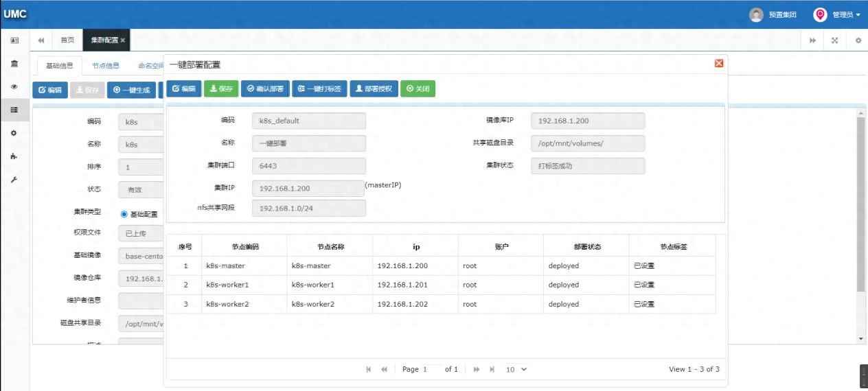
Task: Click the 集群状态 field showing 打标签成功
Action: point(589,166)
